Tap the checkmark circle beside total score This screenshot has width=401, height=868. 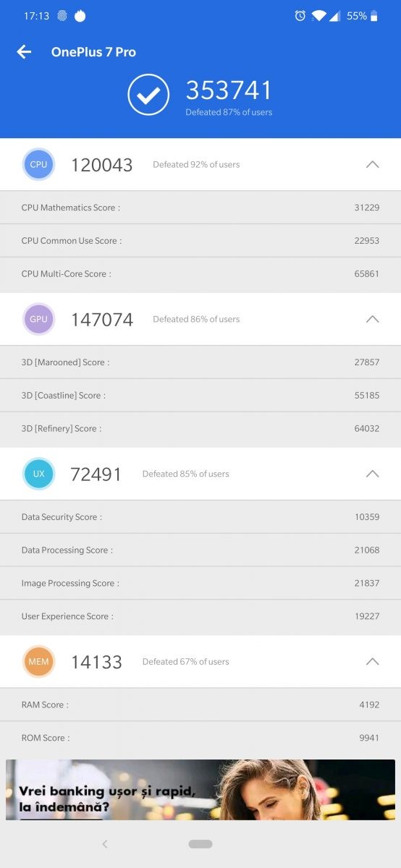point(148,95)
